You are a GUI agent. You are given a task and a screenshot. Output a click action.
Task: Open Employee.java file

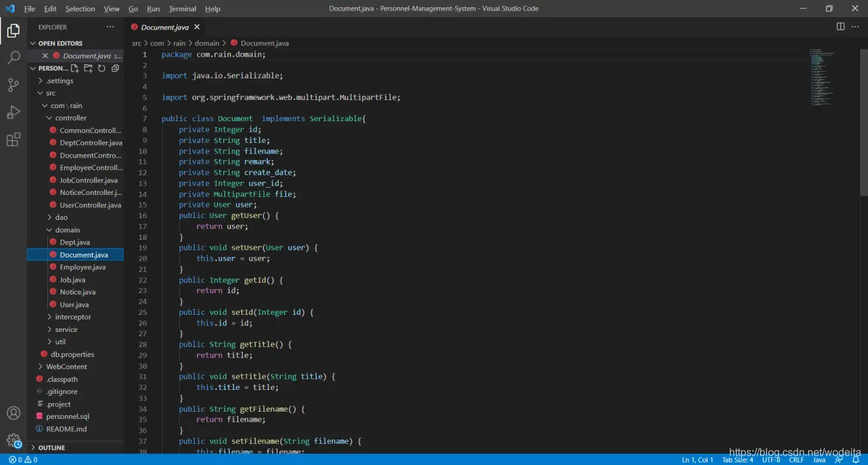pyautogui.click(x=75, y=267)
